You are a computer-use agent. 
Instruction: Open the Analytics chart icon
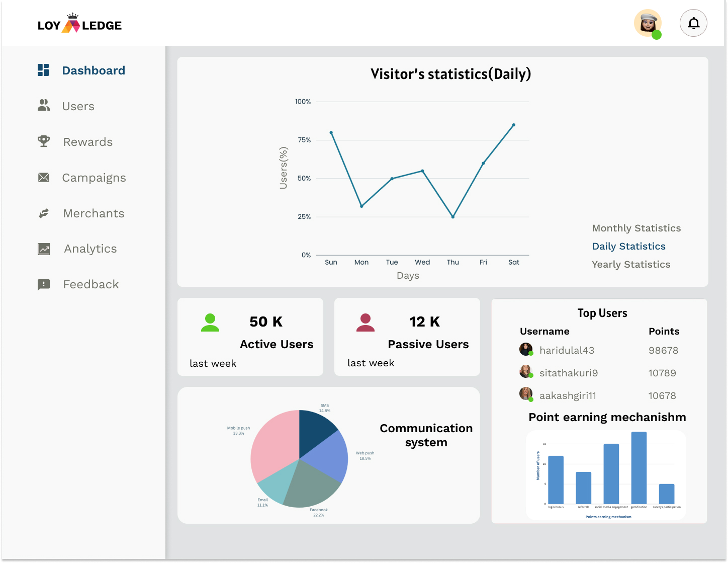coord(44,249)
